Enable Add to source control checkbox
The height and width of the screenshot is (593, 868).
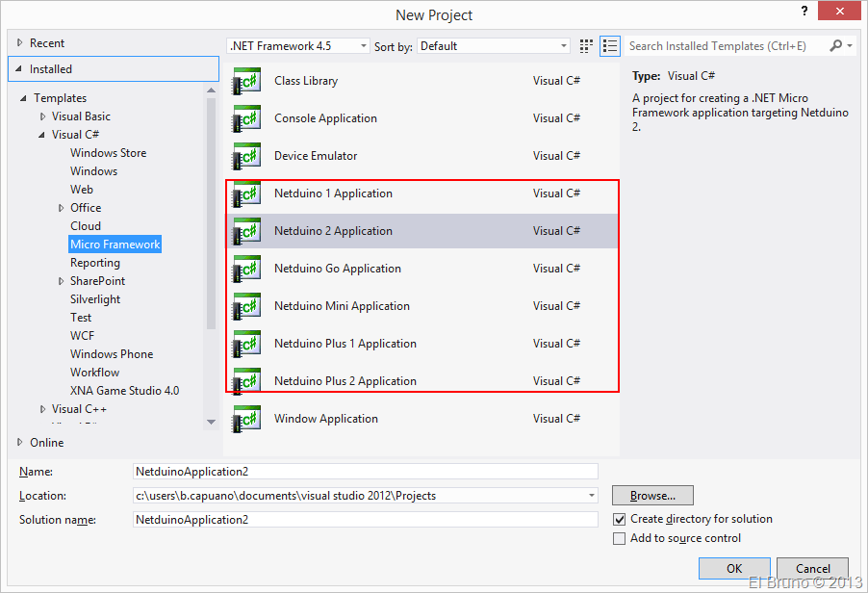tap(620, 539)
